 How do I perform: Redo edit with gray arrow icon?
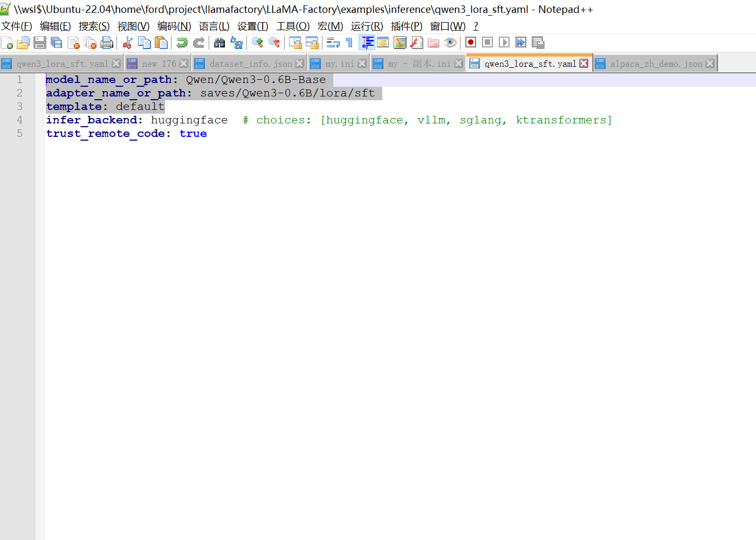(x=199, y=43)
